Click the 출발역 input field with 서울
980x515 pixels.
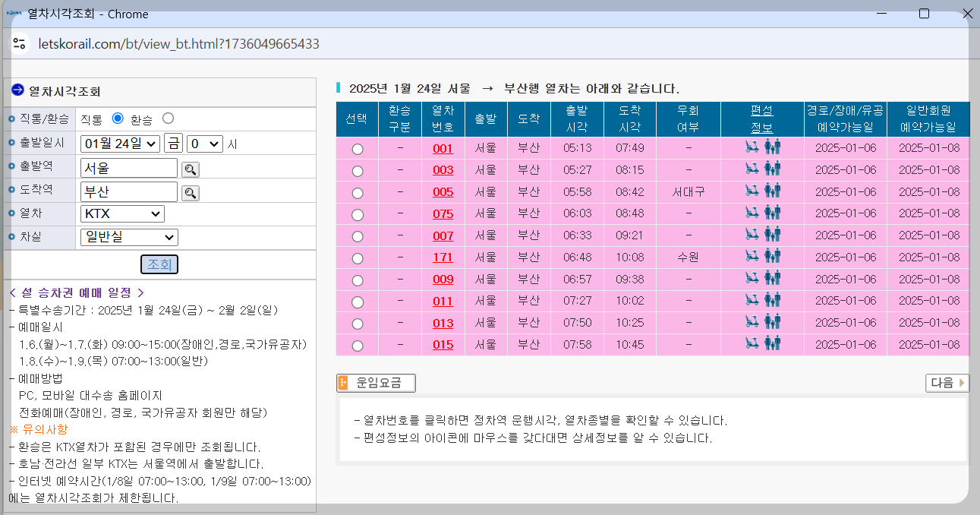(128, 168)
